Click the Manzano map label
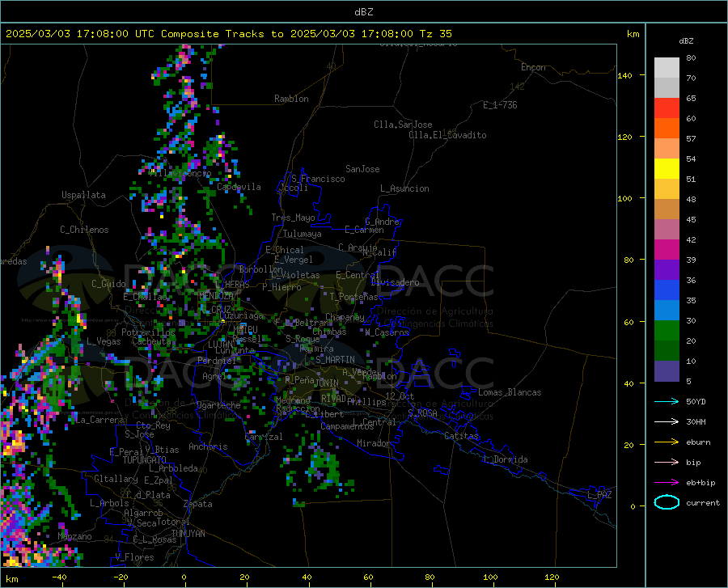The height and width of the screenshot is (588, 728). point(74,536)
